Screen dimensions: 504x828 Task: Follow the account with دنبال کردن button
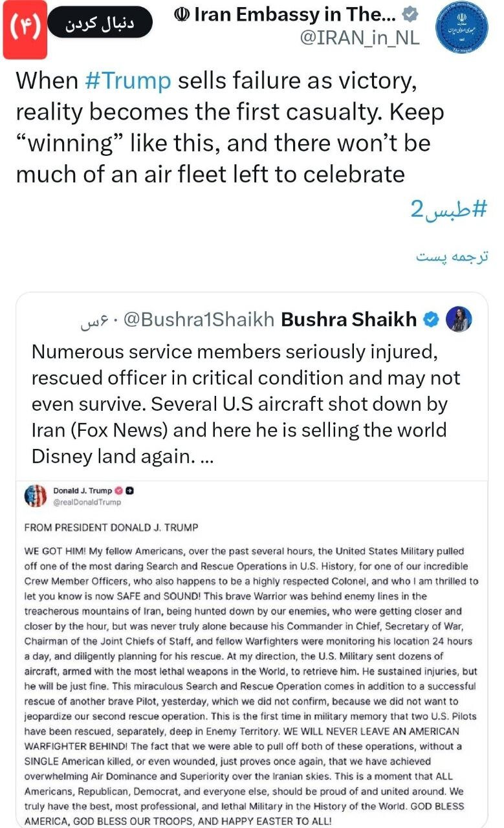coord(101,23)
